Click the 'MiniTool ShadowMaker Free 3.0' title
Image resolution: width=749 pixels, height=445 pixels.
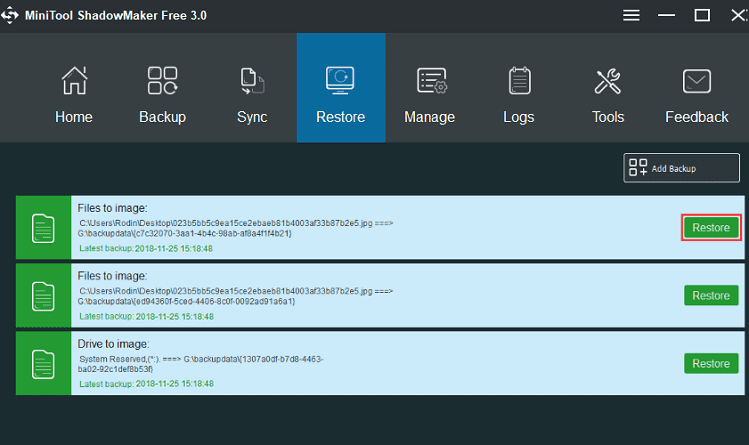pyautogui.click(x=116, y=15)
